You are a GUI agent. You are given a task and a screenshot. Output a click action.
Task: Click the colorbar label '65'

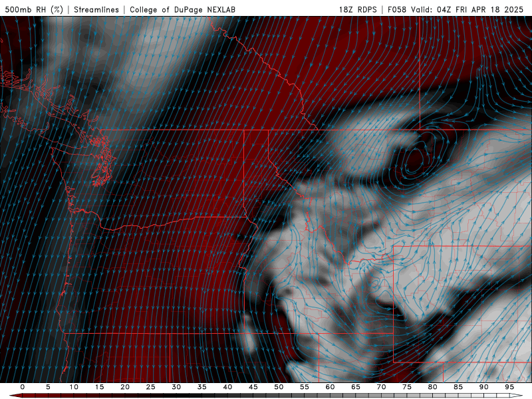click(356, 387)
